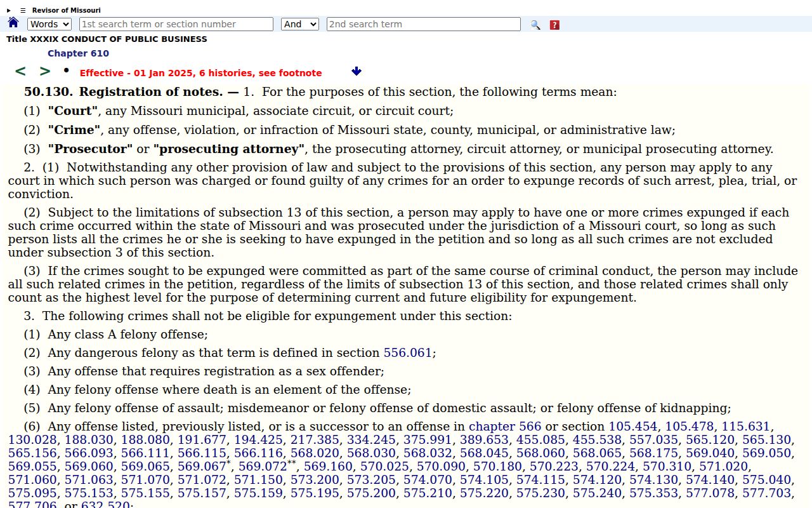Open section link 577.703
Viewport: 812px width, 508px height.
tap(766, 493)
